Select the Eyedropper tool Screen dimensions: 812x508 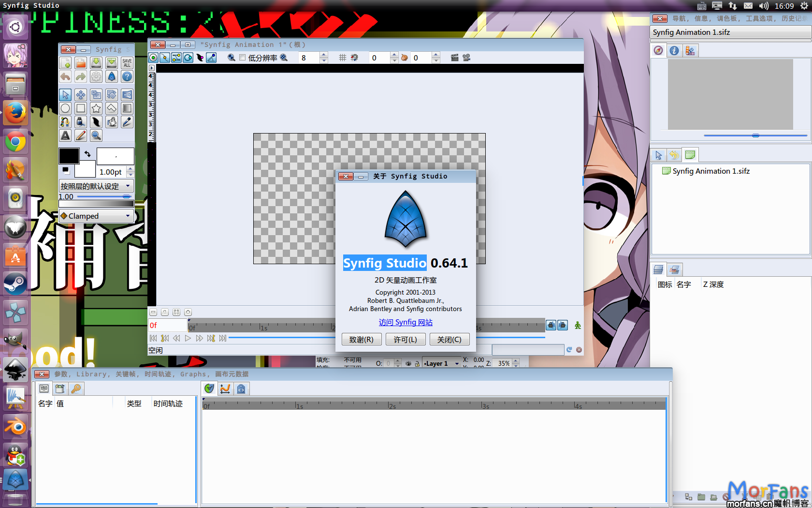(x=127, y=122)
